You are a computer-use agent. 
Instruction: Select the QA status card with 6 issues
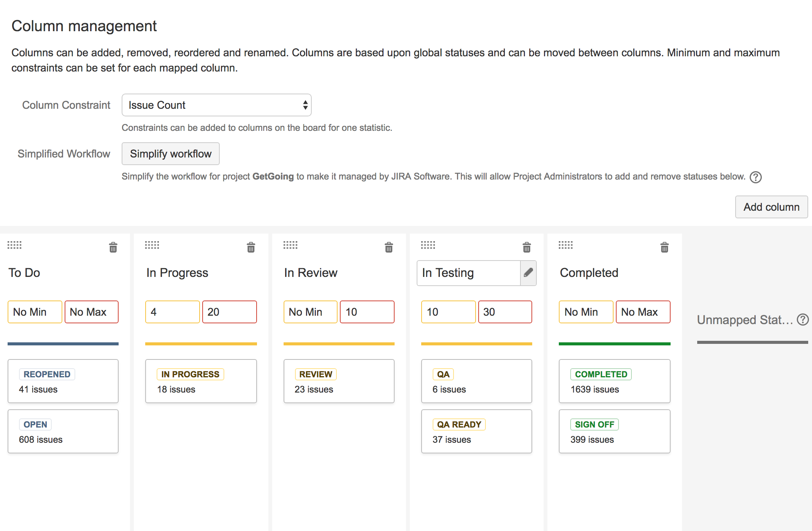[477, 381]
